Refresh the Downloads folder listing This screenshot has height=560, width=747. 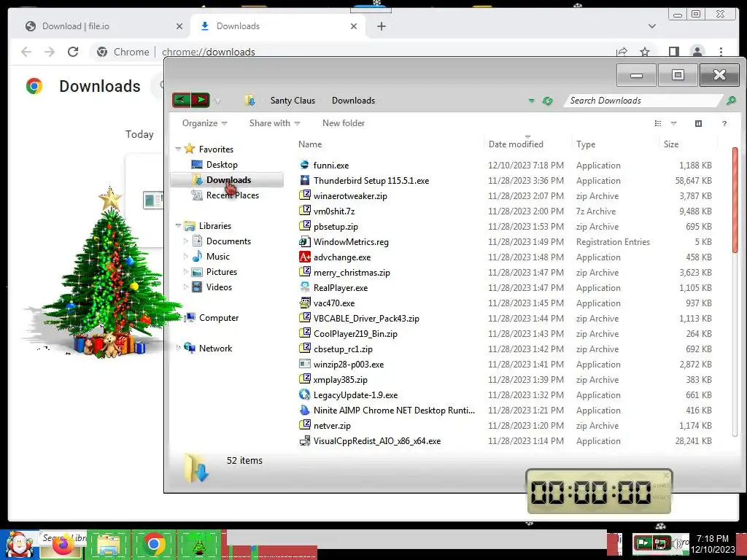[547, 101]
